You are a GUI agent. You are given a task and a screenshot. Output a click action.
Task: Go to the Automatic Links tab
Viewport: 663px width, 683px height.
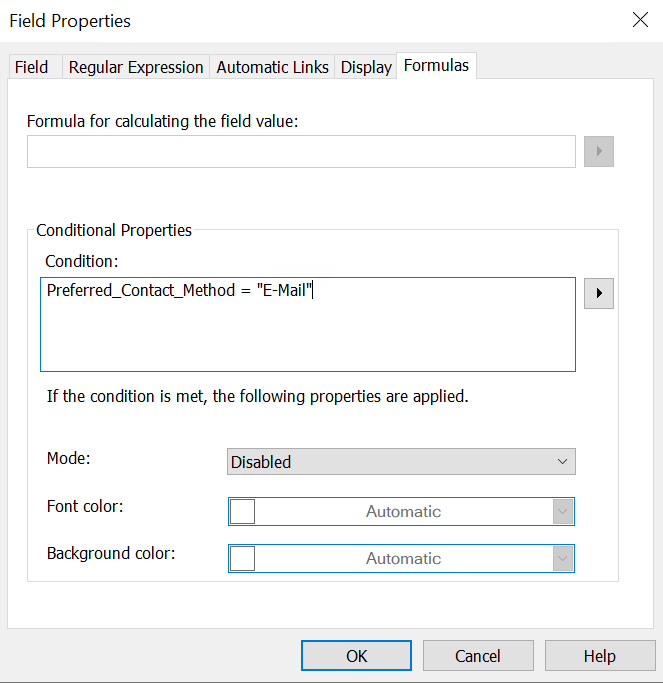272,67
